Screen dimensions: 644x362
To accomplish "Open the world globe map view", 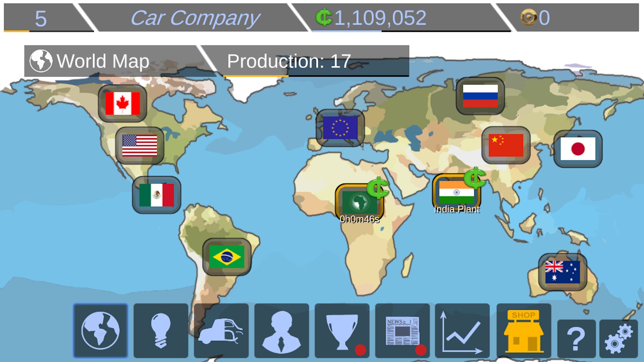I will click(100, 330).
